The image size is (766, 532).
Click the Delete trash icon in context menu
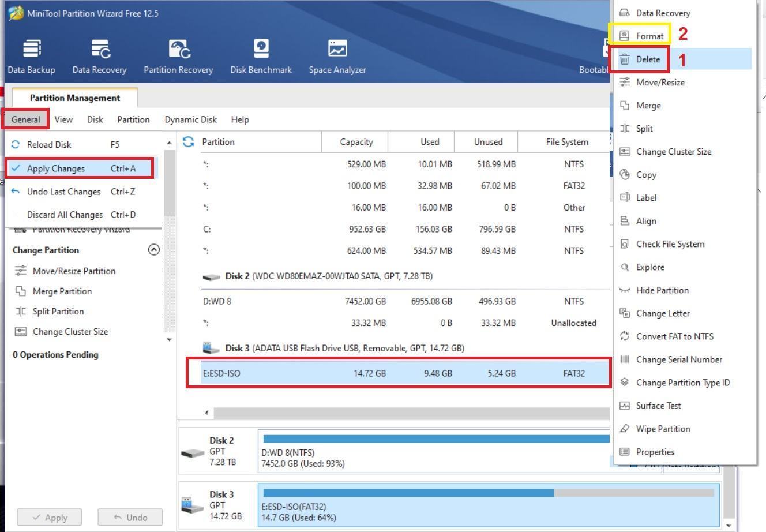point(625,59)
